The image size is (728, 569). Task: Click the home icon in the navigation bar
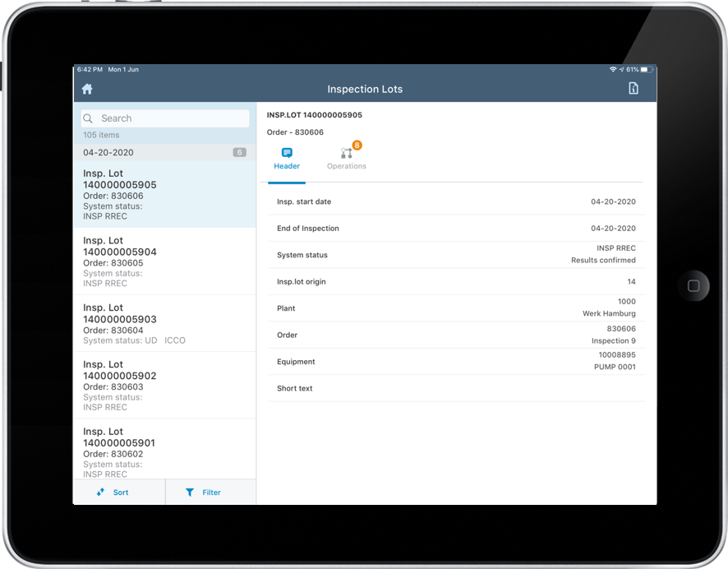coord(87,88)
